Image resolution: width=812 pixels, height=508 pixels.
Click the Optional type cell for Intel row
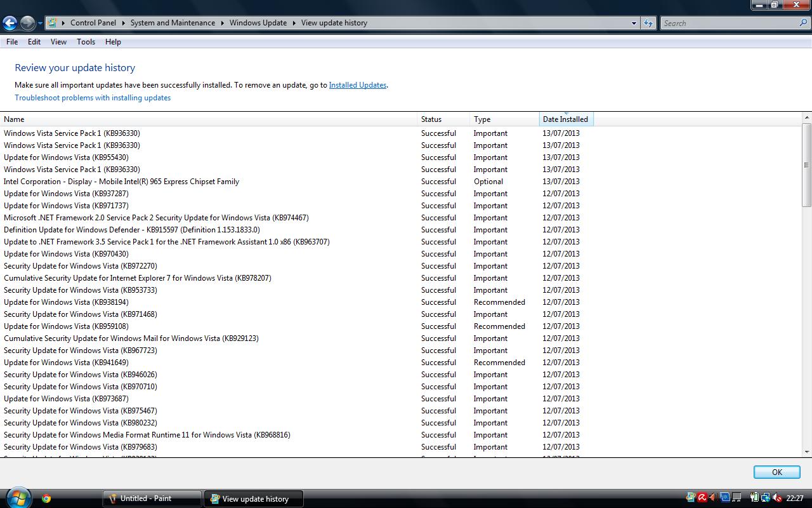point(488,182)
